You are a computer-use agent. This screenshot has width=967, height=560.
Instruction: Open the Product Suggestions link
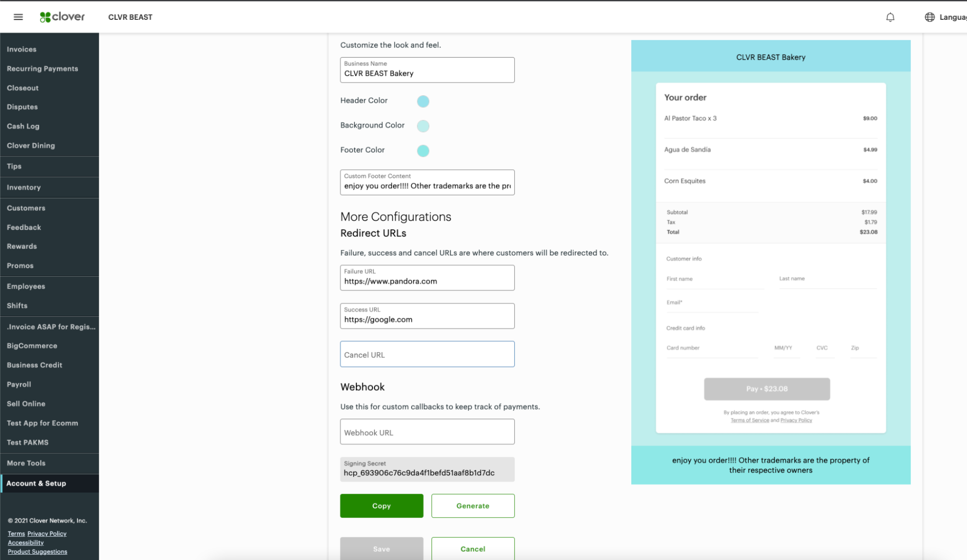37,551
